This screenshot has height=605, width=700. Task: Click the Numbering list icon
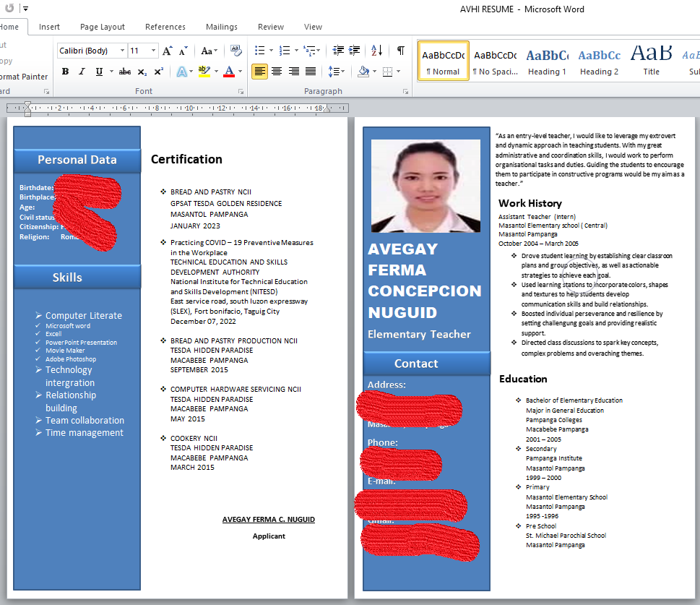[285, 51]
